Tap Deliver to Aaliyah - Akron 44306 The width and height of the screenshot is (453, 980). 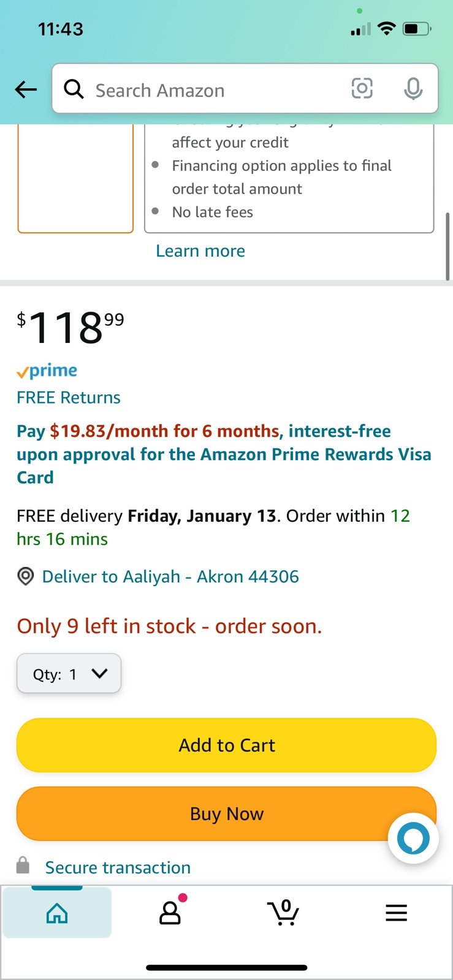point(170,576)
